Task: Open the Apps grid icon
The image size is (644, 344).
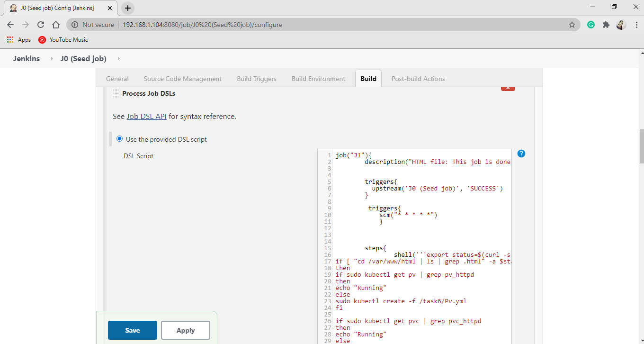Action: click(x=10, y=40)
